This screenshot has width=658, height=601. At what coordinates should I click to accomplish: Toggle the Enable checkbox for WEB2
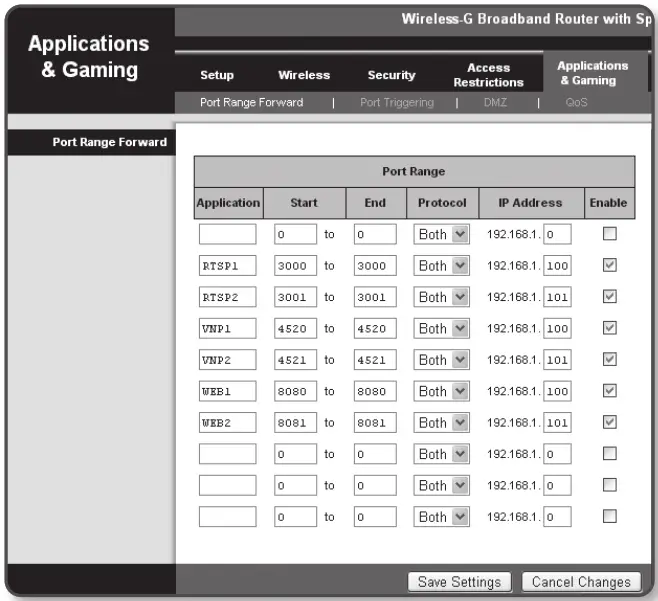point(607,423)
